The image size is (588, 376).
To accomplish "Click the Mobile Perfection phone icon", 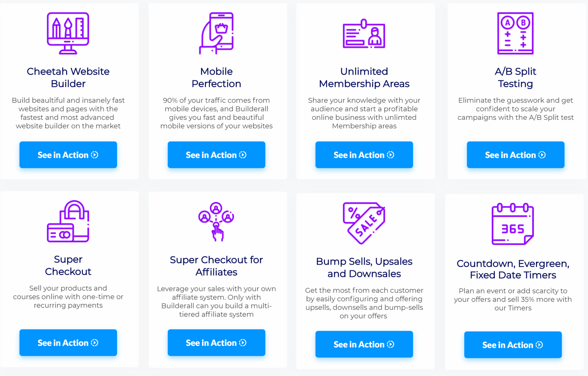I will (x=216, y=33).
